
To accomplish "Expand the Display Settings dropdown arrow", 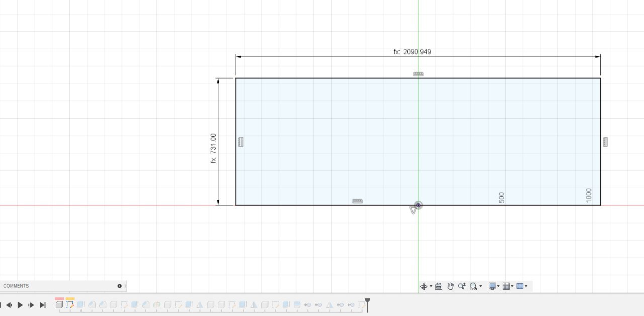I will click(498, 286).
